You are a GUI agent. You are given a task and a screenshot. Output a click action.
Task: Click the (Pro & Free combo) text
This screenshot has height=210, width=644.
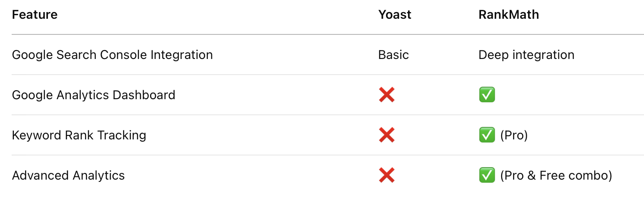(556, 176)
